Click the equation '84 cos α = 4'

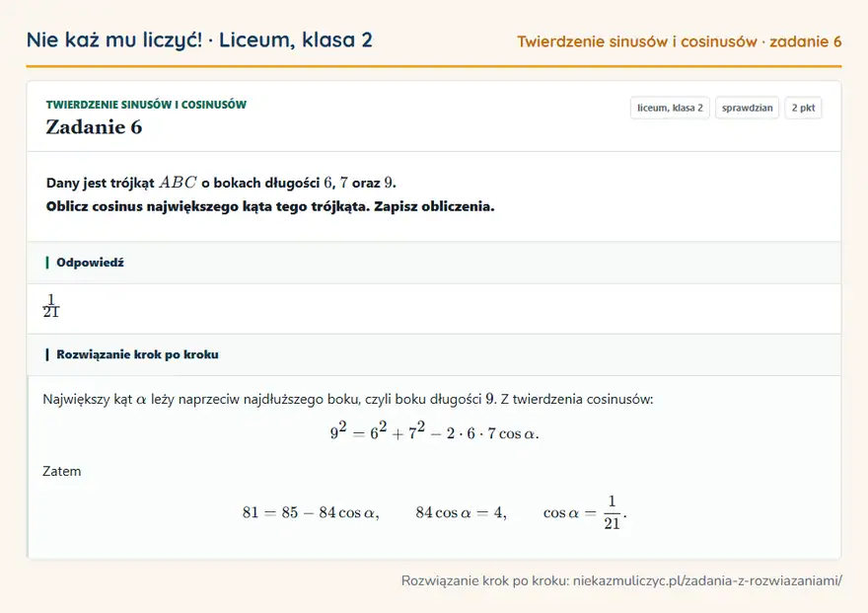pyautogui.click(x=462, y=512)
